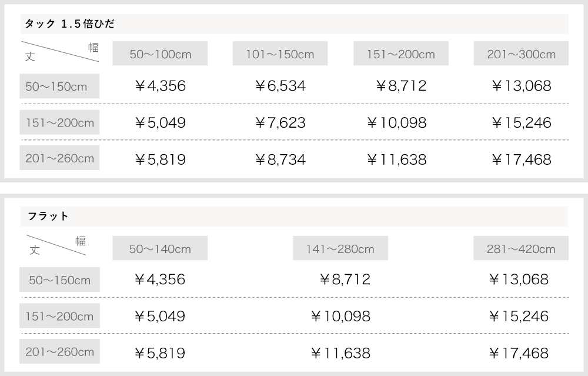Select the 151〜200cm width column header
Image resolution: width=588 pixels, height=376 pixels.
(401, 54)
